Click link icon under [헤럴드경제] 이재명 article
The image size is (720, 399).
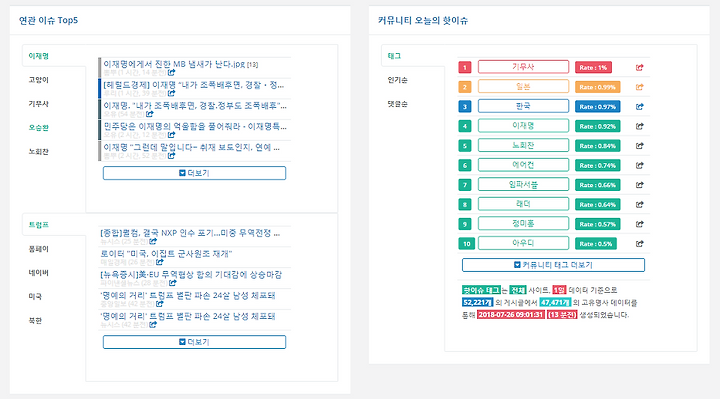tap(171, 93)
